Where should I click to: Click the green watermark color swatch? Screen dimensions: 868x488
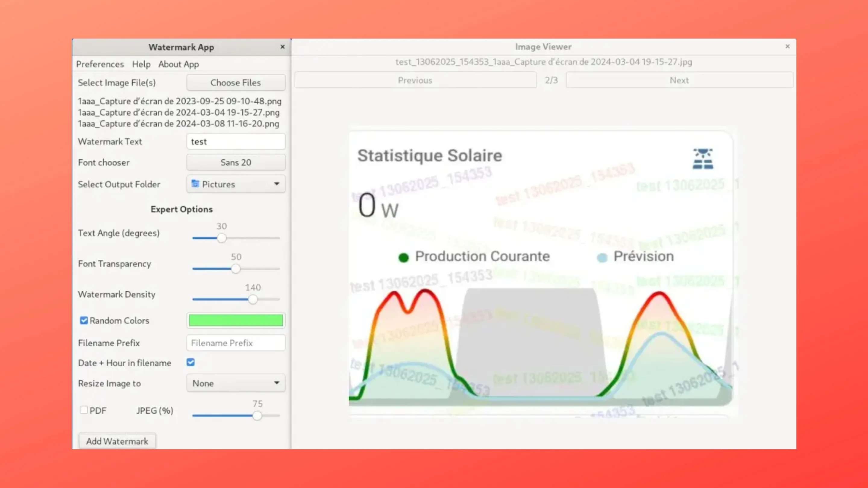(x=236, y=320)
